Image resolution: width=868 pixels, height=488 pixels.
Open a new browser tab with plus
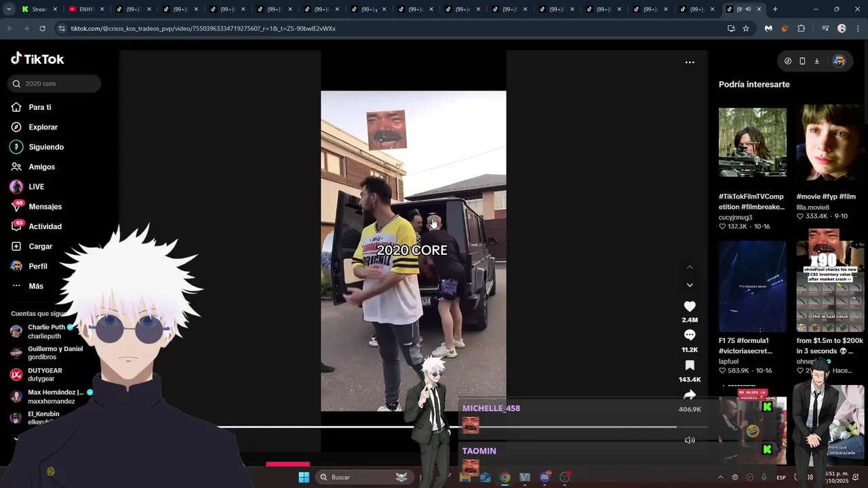775,9
